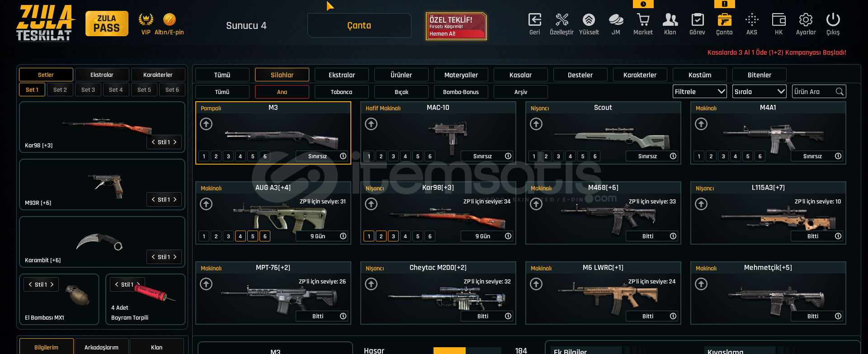Screen dimensions: 868x354
Task: Open the Çanta inventory icon in top bar
Action: 724,20
